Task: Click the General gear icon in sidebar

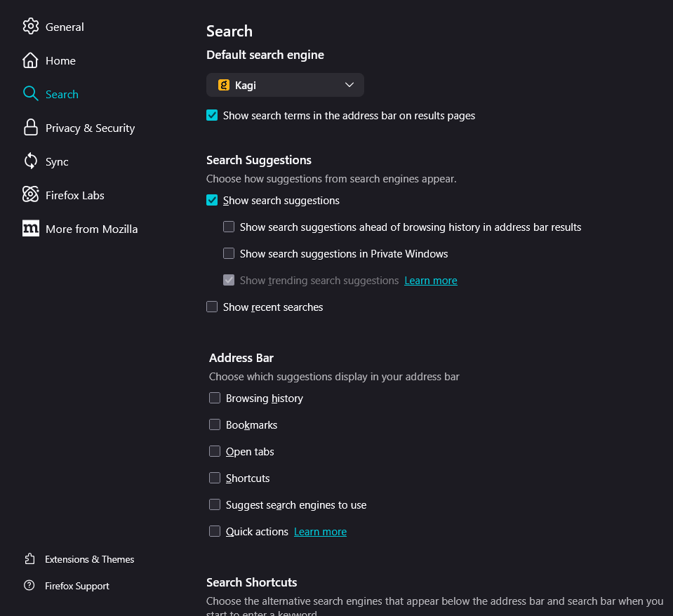Action: (x=30, y=27)
